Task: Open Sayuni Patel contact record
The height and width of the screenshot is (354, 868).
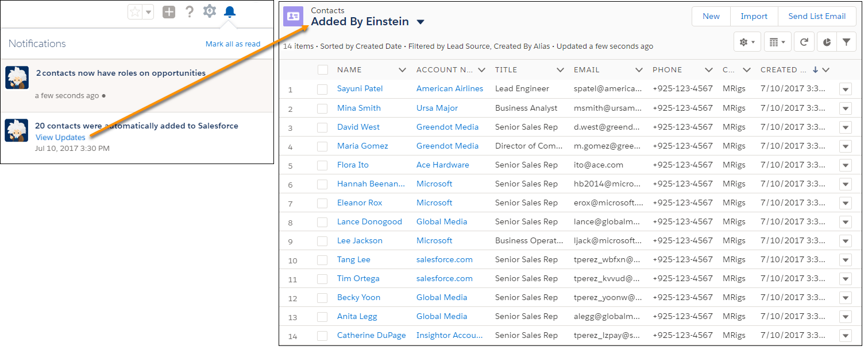Action: pyautogui.click(x=360, y=89)
